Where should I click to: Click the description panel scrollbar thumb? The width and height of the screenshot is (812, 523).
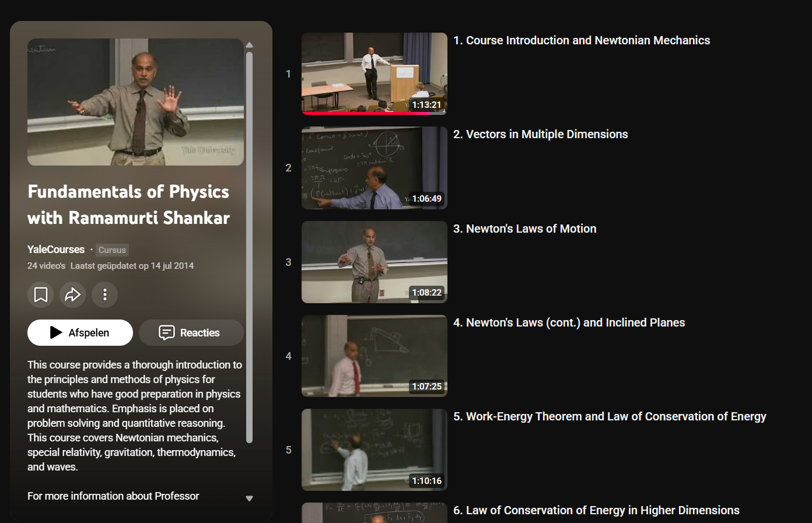[250, 245]
